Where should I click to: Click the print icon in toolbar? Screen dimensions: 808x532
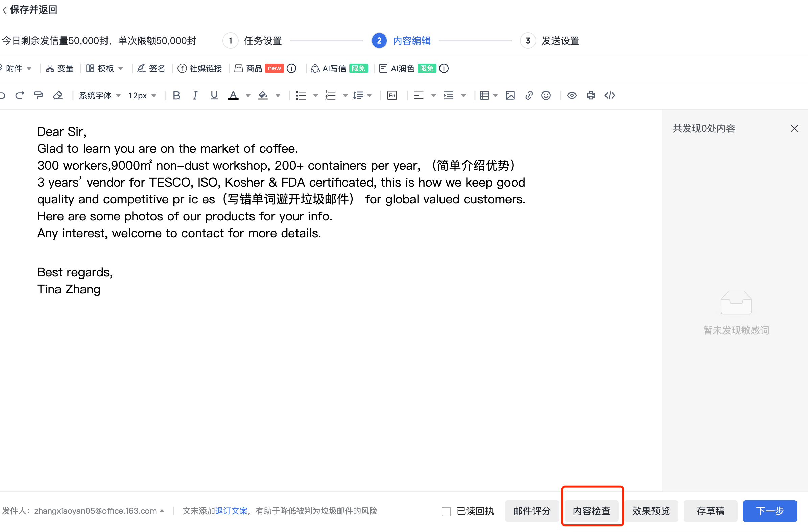point(591,95)
